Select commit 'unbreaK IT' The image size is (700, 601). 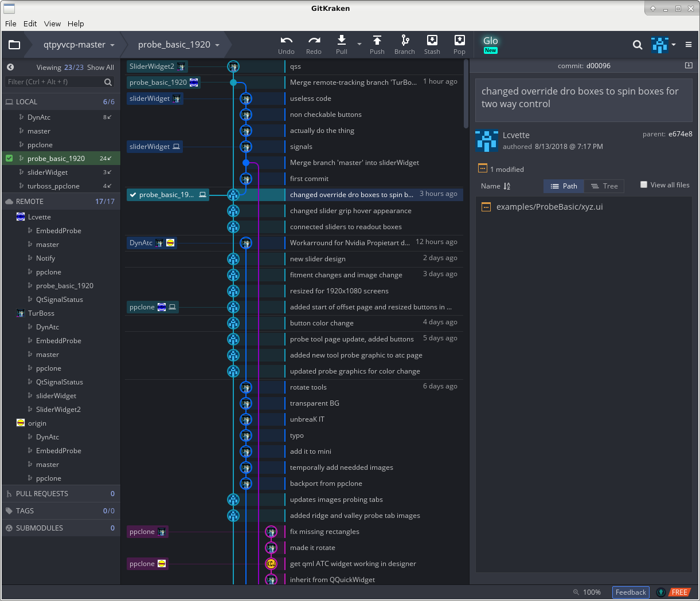pyautogui.click(x=307, y=419)
